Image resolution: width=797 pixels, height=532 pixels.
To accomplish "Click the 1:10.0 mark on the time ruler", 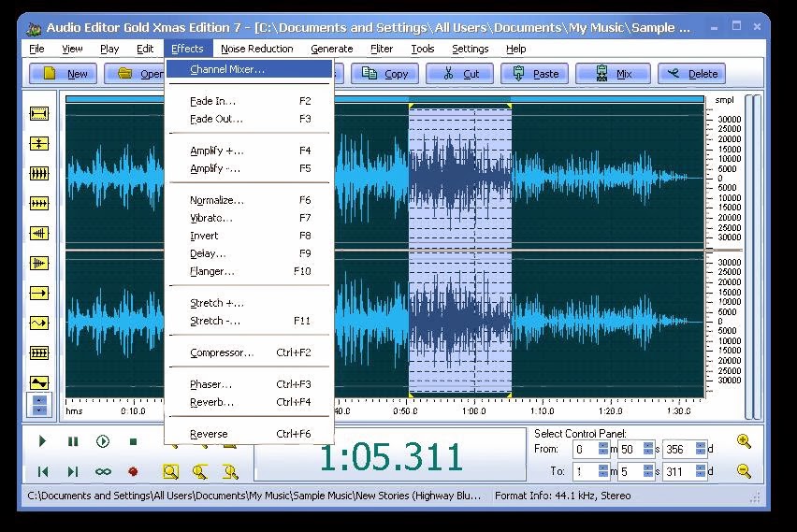I will click(542, 410).
